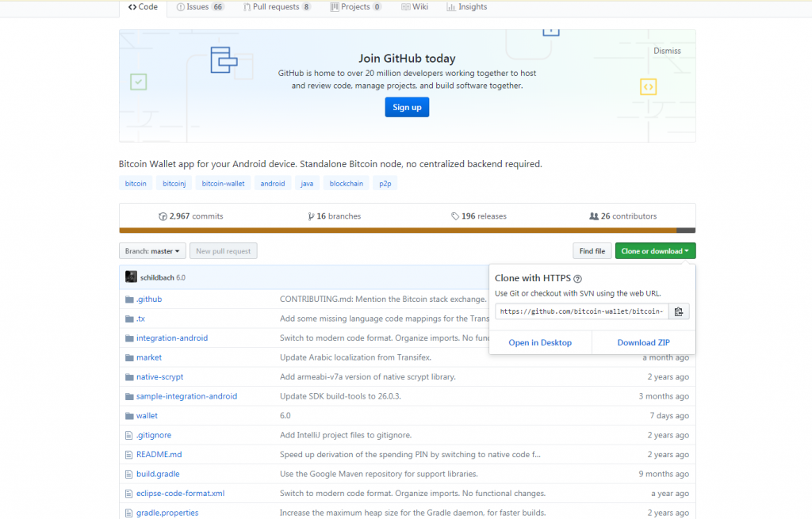Viewport: 812px width, 519px height.
Task: Click Open in Desktop
Action: pyautogui.click(x=540, y=342)
